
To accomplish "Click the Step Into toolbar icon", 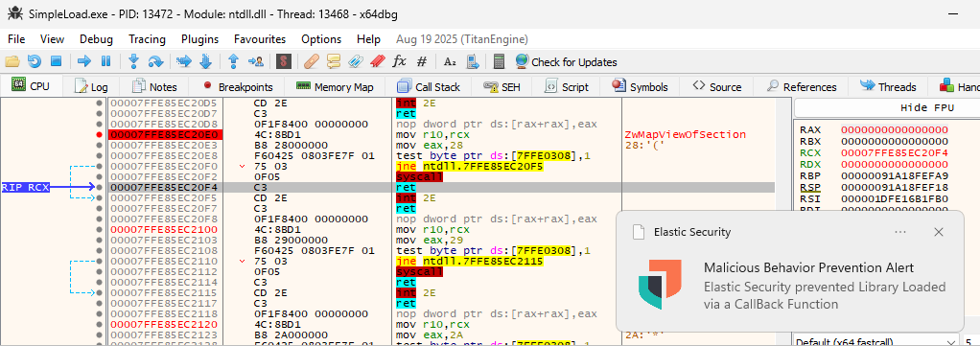I will point(133,62).
